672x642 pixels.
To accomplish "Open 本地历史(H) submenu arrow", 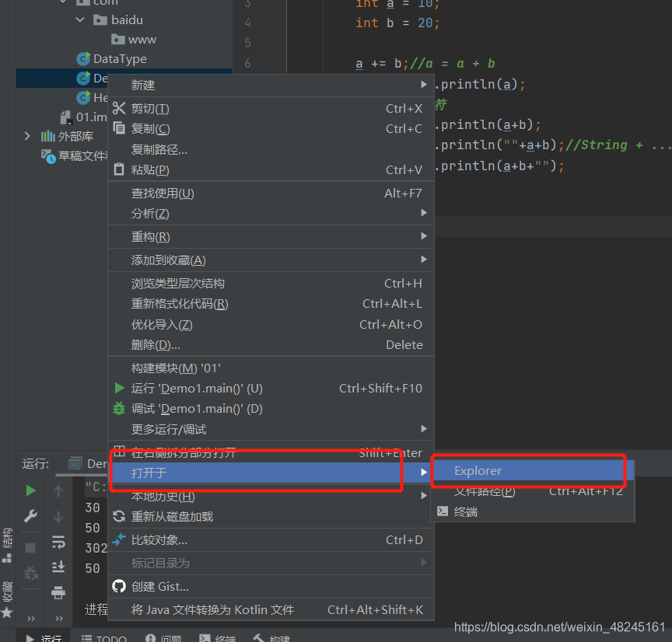I will pyautogui.click(x=424, y=496).
